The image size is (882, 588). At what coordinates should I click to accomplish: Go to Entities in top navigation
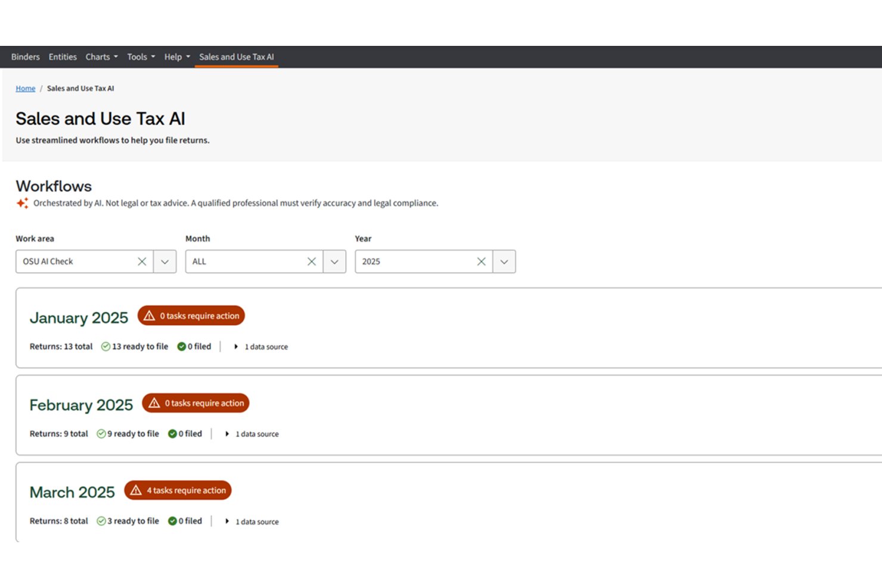63,57
